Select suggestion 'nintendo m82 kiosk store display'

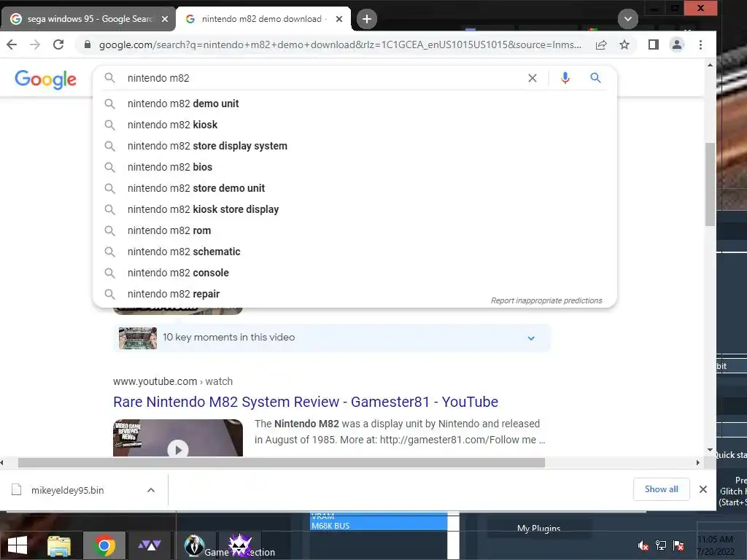click(x=355, y=209)
